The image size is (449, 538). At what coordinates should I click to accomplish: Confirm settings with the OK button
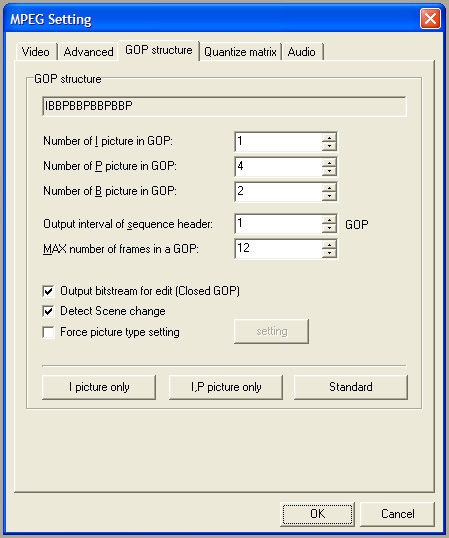317,514
